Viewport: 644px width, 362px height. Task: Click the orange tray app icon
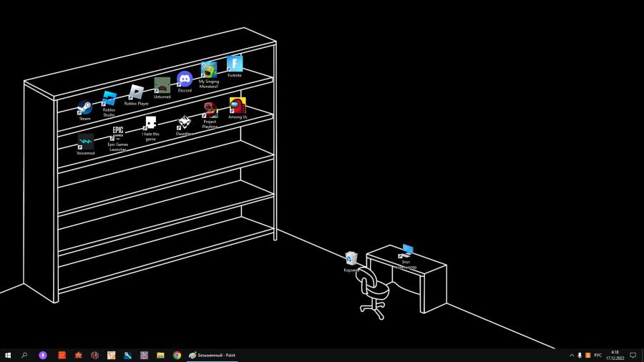[587, 355]
